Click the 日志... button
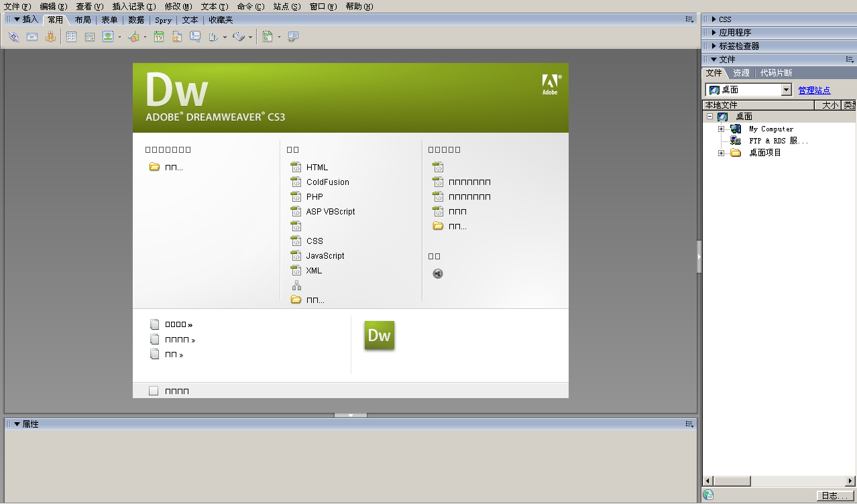 pos(836,496)
